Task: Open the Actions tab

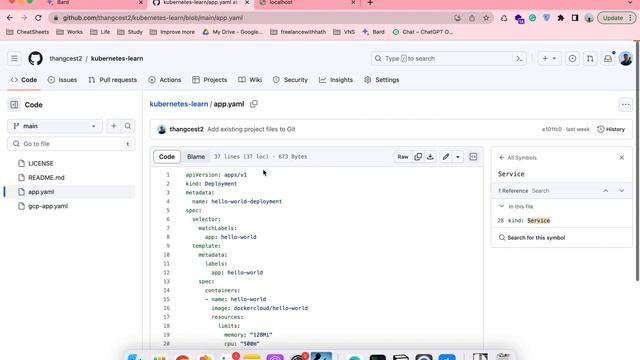Action: click(165, 80)
